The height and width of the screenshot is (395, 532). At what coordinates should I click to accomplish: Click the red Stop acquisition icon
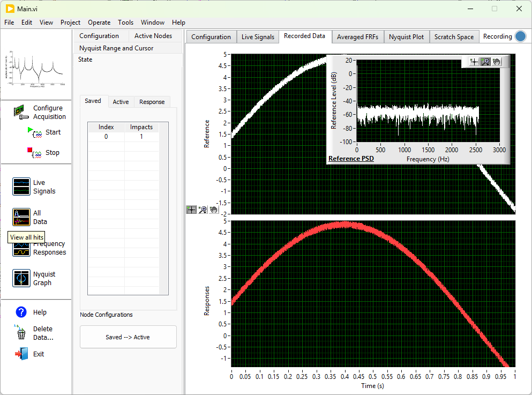(x=35, y=153)
